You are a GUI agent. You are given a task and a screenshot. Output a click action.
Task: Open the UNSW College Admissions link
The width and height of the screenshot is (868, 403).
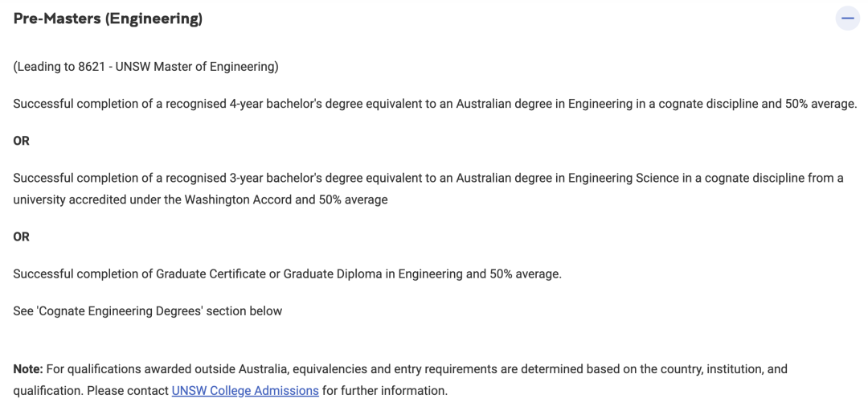(x=245, y=391)
